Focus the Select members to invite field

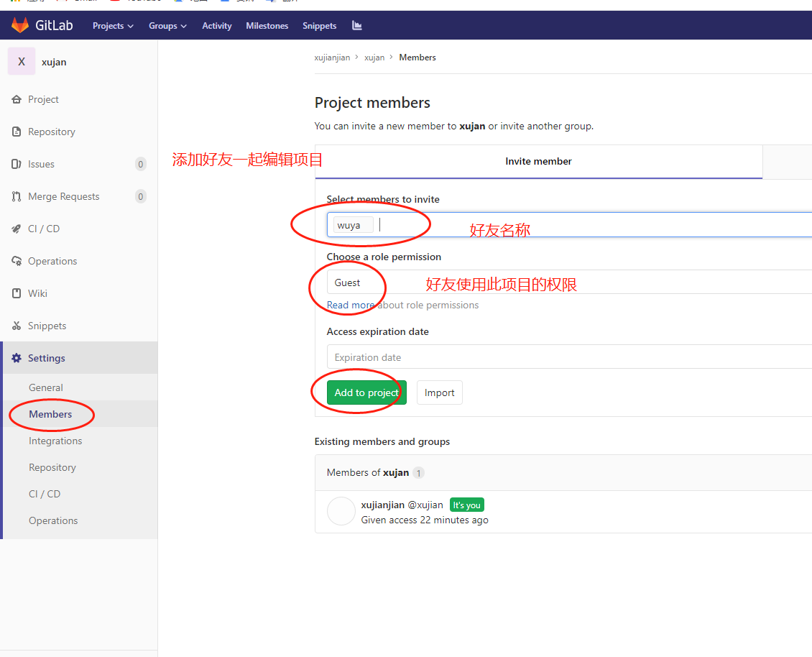[x=570, y=225]
